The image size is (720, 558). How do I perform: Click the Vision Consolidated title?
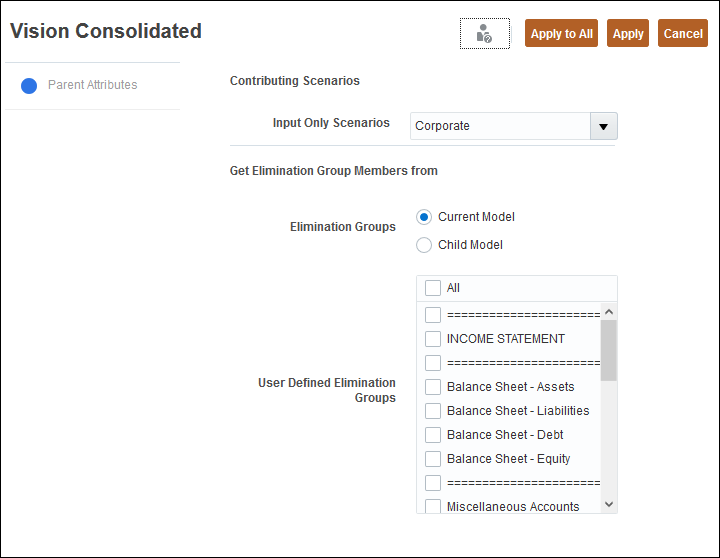[x=106, y=31]
